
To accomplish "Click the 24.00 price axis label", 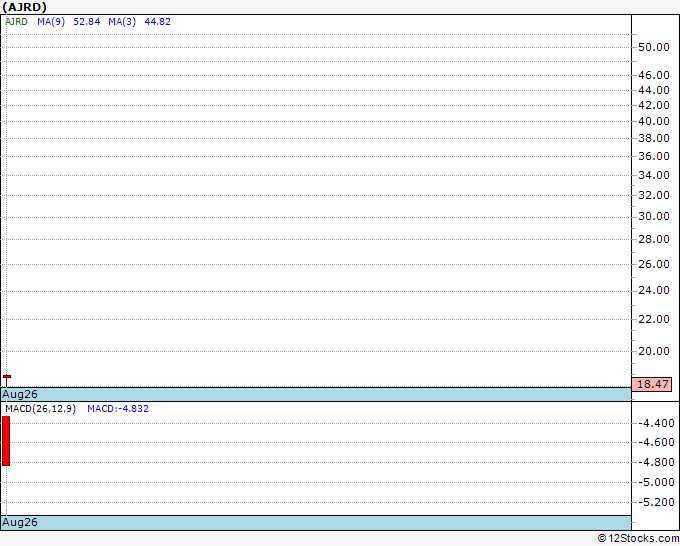I will coord(654,290).
